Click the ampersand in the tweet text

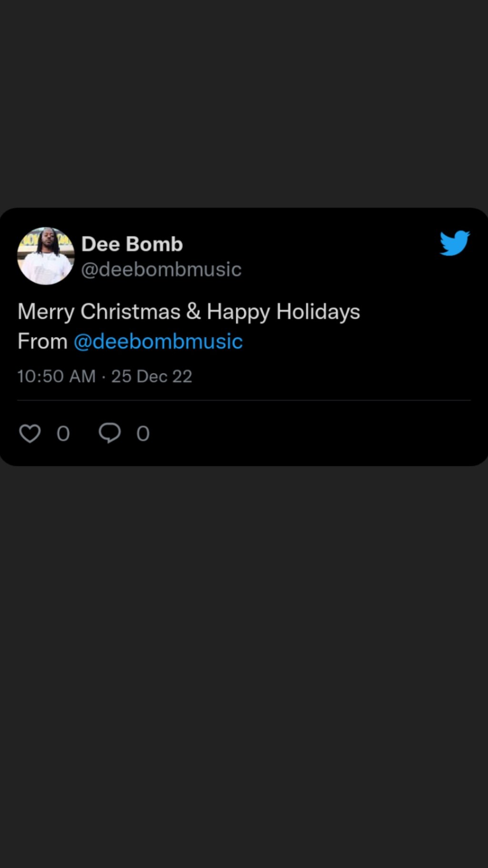click(x=193, y=312)
